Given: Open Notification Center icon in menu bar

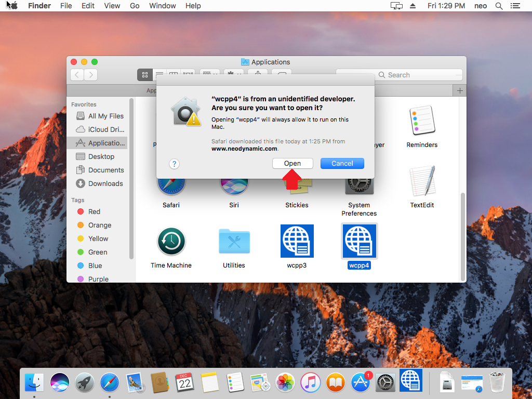Looking at the screenshot, I should (515, 6).
